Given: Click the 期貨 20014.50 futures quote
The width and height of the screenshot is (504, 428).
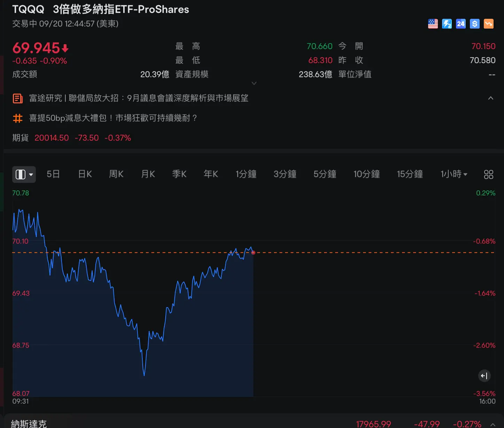Looking at the screenshot, I should (72, 138).
